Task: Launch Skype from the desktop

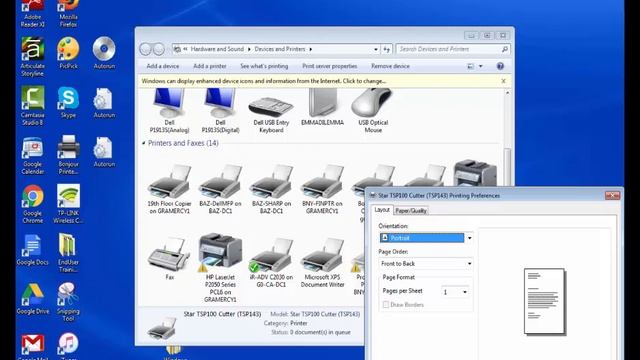Action: (68, 102)
